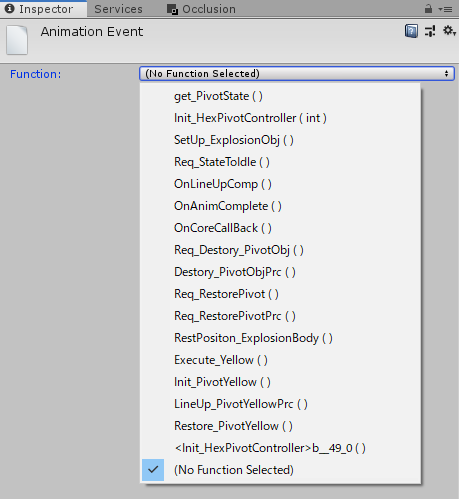The width and height of the screenshot is (459, 499).
Task: Open the component gear settings menu
Action: (x=449, y=31)
